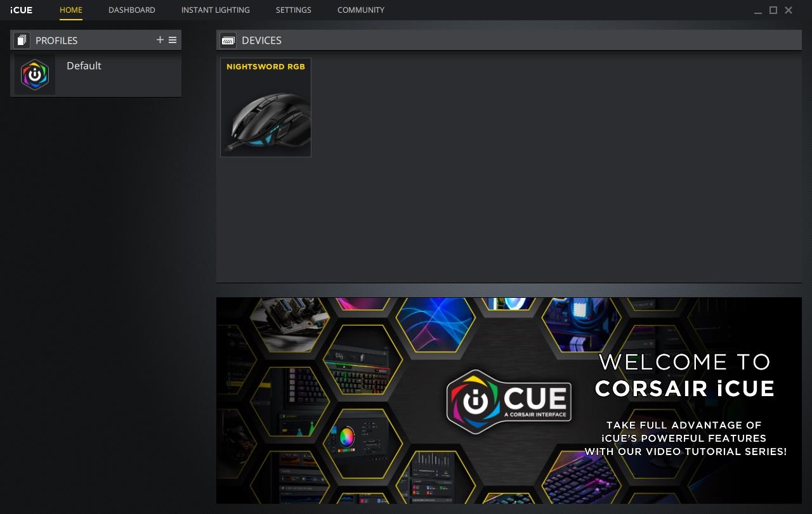Add a new profile with plus icon
The height and width of the screenshot is (514, 812).
(x=160, y=40)
